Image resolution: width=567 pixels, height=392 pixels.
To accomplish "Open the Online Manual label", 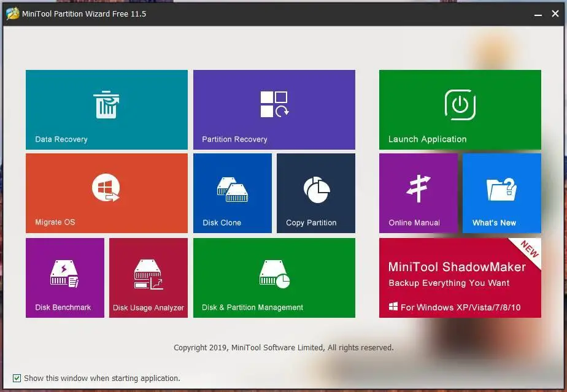I will coord(414,223).
